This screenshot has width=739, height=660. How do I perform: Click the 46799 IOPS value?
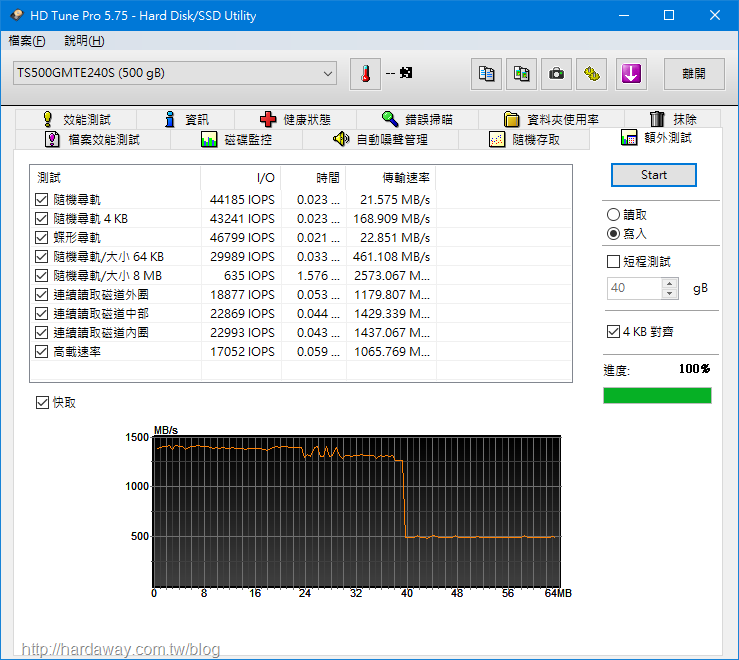point(242,238)
